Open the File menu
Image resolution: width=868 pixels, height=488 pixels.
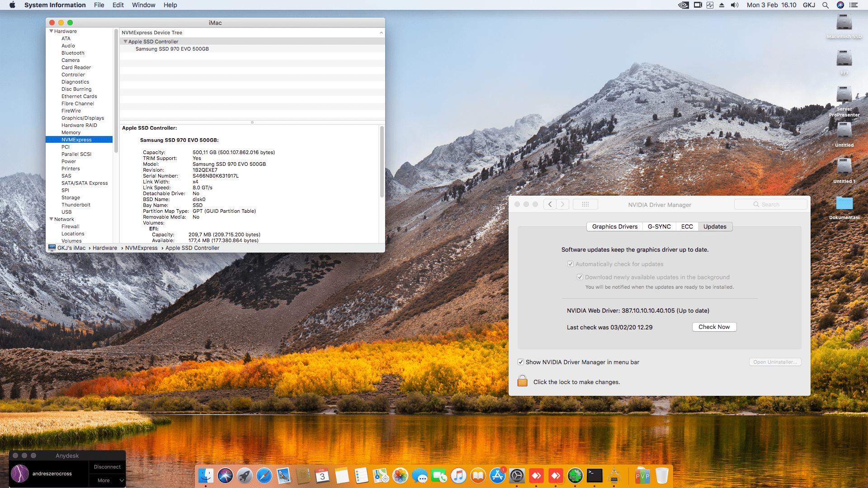99,5
